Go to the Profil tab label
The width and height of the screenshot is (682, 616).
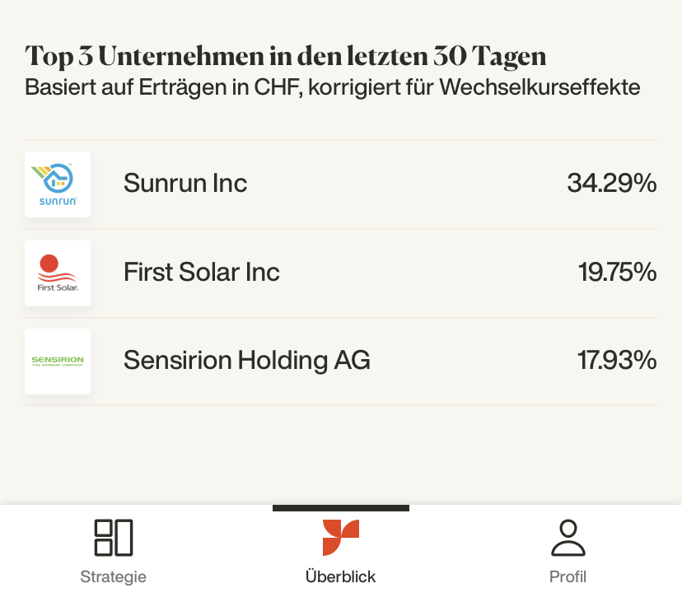point(568,576)
